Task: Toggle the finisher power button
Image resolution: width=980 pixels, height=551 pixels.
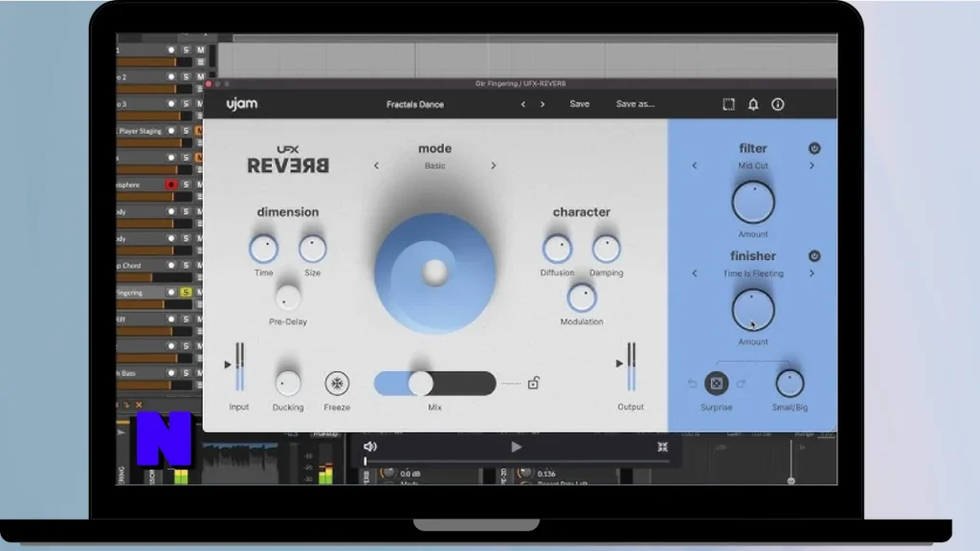Action: (813, 256)
